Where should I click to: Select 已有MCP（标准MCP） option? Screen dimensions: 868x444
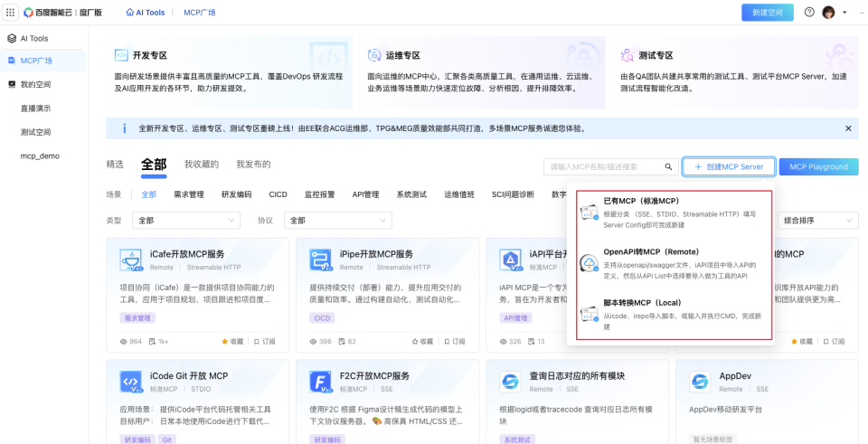coord(675,212)
